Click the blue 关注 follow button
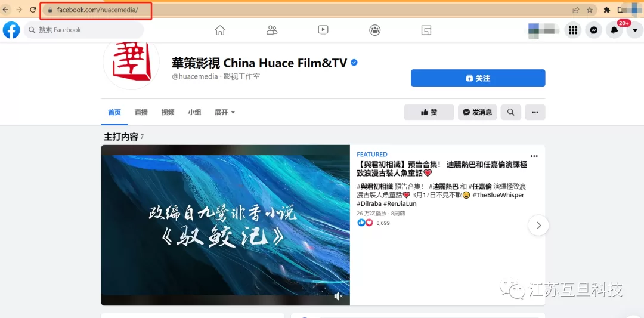 [x=478, y=78]
